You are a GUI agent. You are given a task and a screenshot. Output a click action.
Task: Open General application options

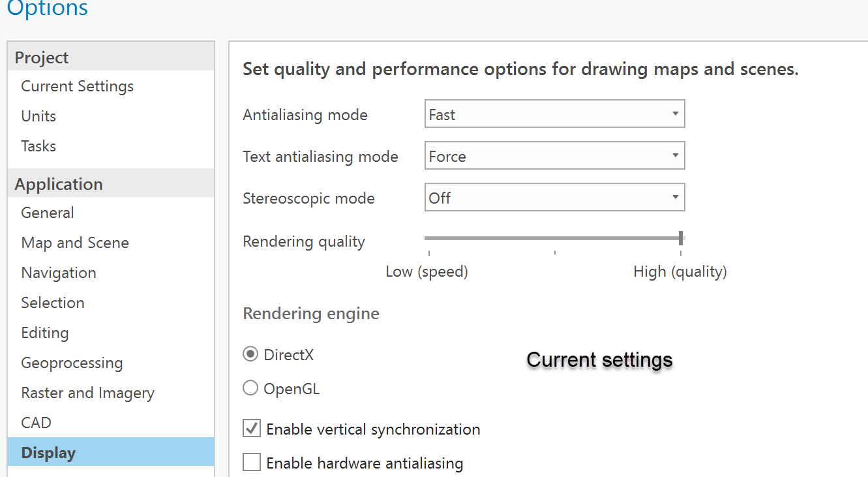(x=48, y=213)
